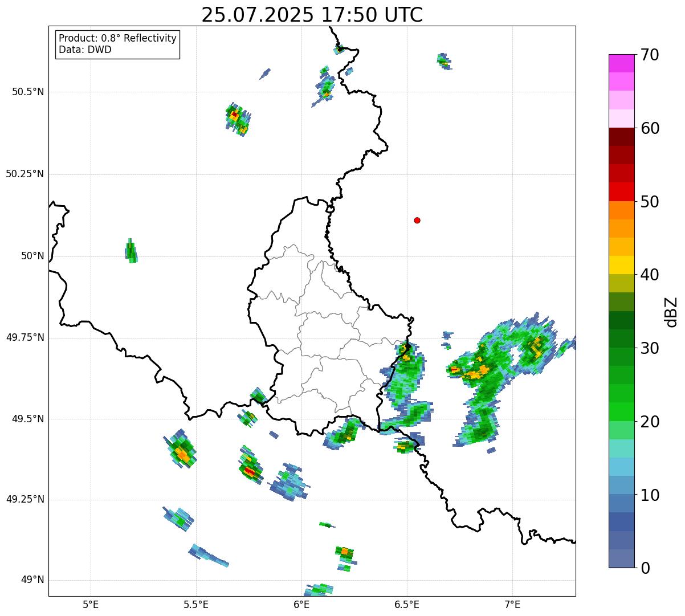Image resolution: width=685 pixels, height=616 pixels.
Task: Click the colorbar tick label 0
Action: tap(645, 568)
